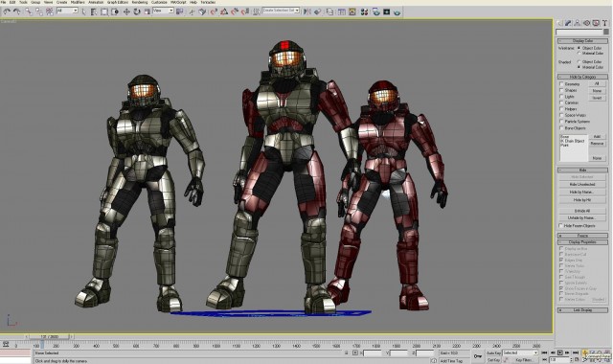The height and width of the screenshot is (364, 613).
Task: Switch to the Utilities command panel tab
Action: click(x=604, y=23)
